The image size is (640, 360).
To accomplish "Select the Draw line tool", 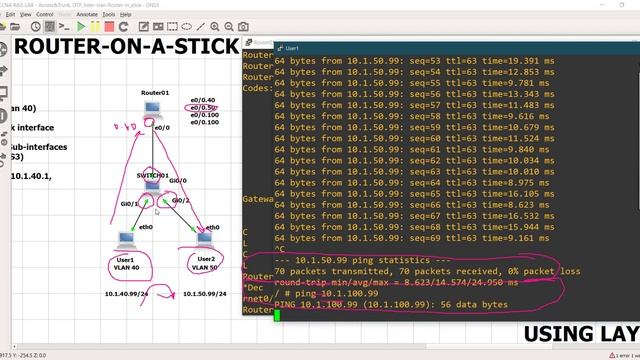I will click(200, 27).
